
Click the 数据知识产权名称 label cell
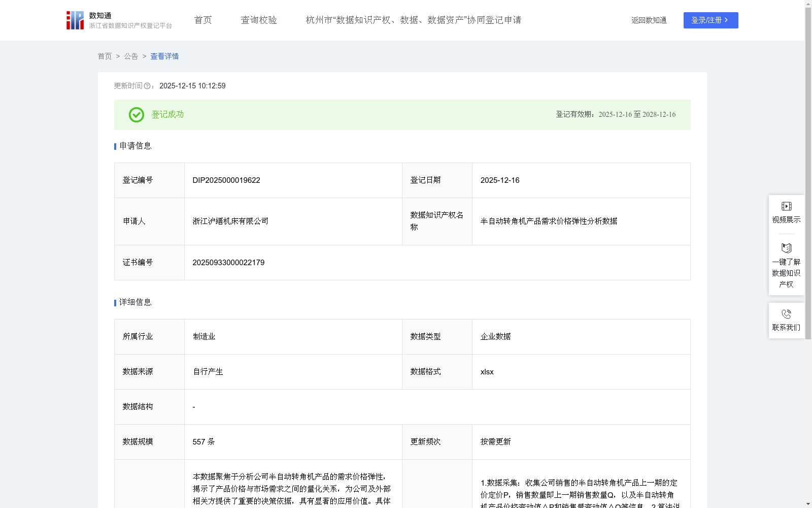click(x=437, y=221)
